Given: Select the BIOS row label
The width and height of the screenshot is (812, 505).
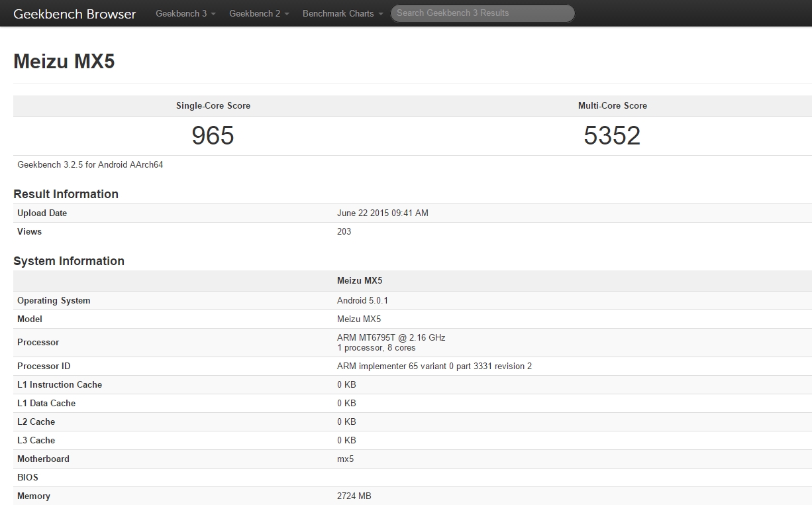Looking at the screenshot, I should (x=28, y=477).
